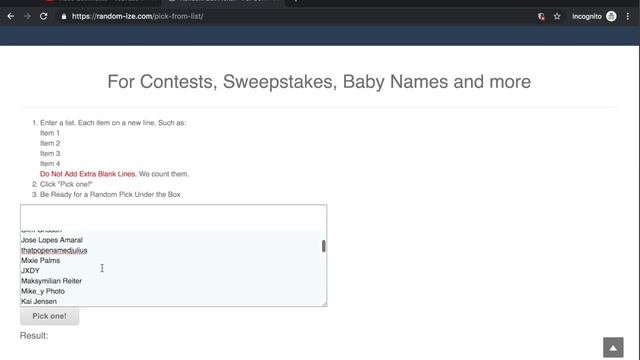Click the blank top area of the list textarea
Image resolution: width=640 pixels, height=360 pixels.
point(173,217)
